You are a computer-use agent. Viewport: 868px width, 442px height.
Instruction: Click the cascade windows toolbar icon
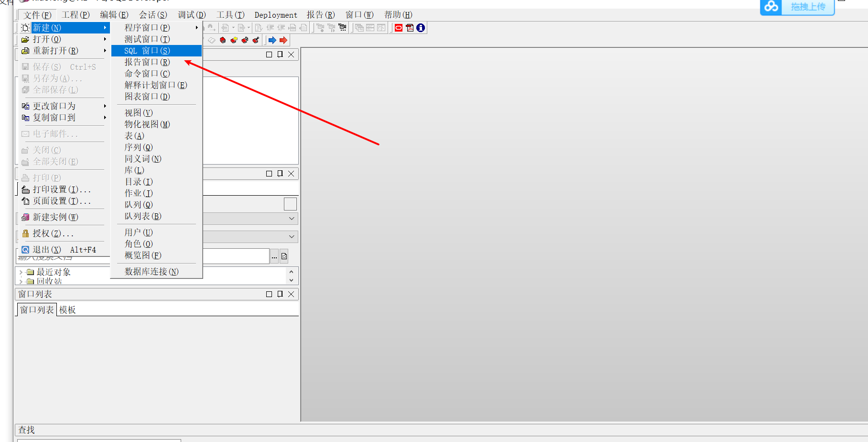pyautogui.click(x=359, y=28)
